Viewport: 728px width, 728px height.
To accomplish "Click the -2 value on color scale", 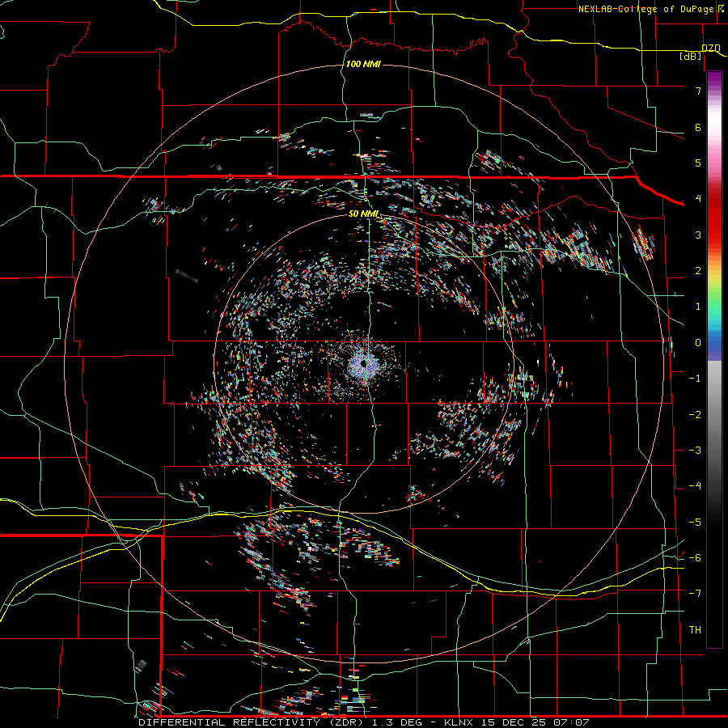I will coord(695,415).
